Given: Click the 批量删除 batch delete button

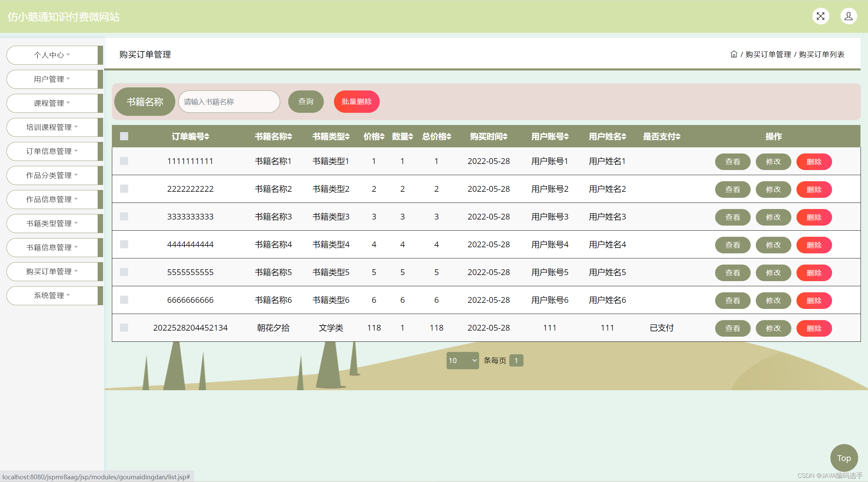Looking at the screenshot, I should [x=357, y=101].
